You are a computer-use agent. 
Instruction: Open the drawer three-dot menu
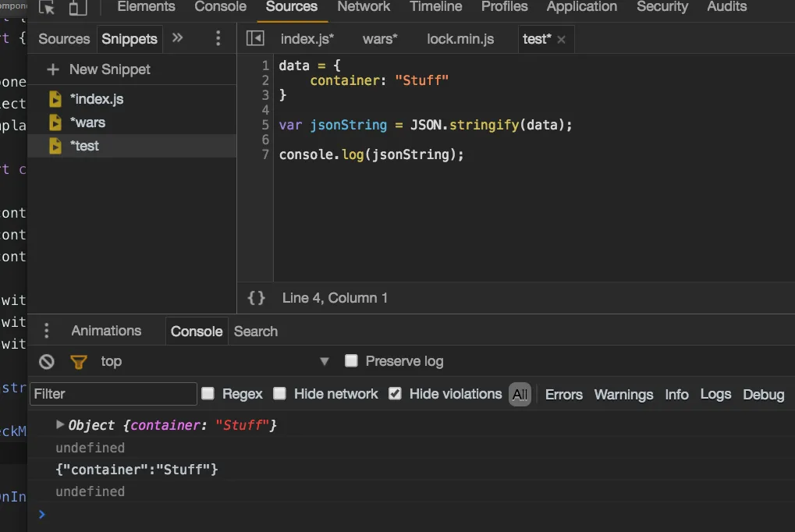(x=47, y=331)
